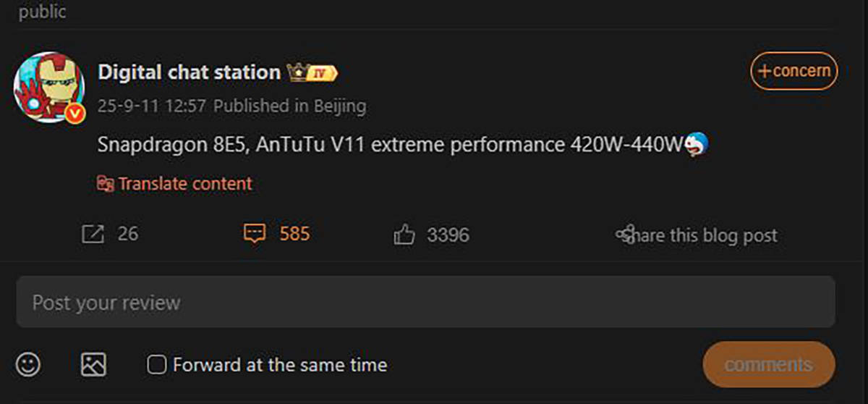Click the attach image icon
Viewport: 868px width, 404px height.
click(x=93, y=364)
